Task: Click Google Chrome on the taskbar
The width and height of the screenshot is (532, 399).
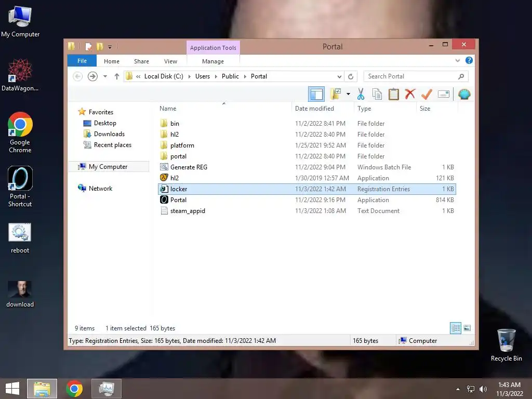Action: click(x=74, y=389)
